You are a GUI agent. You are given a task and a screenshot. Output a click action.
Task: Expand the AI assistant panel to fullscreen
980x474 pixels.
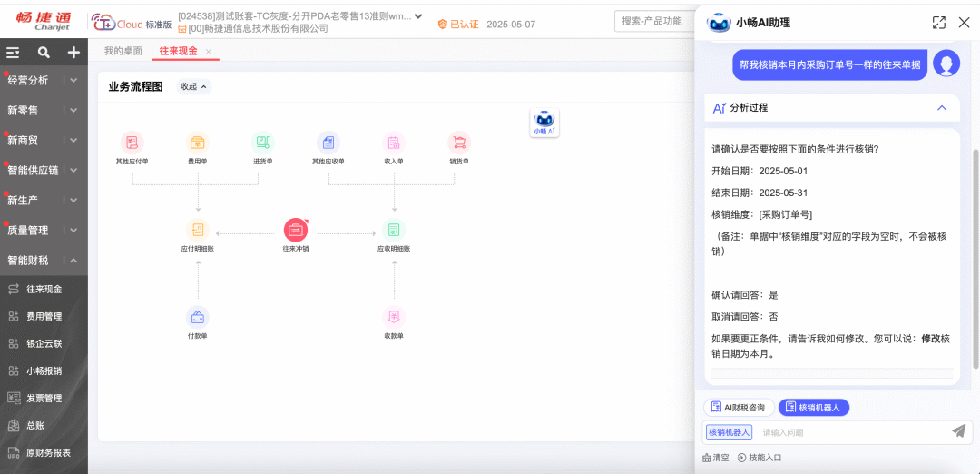click(x=939, y=23)
